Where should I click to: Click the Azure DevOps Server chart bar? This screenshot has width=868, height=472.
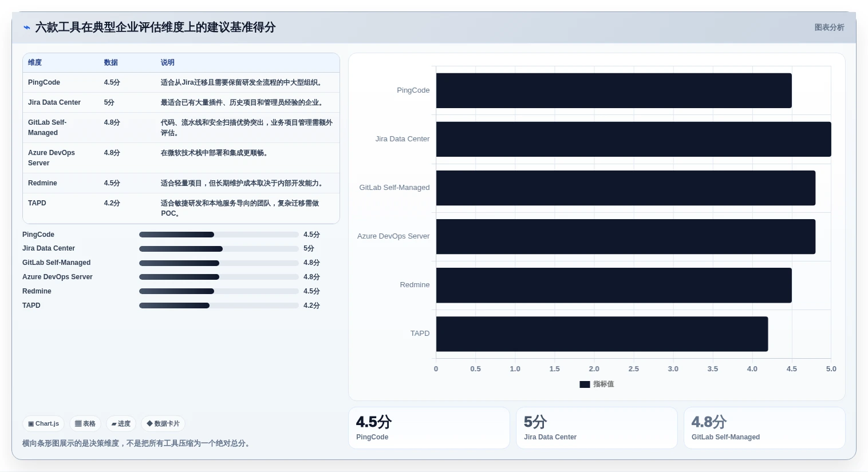click(626, 236)
